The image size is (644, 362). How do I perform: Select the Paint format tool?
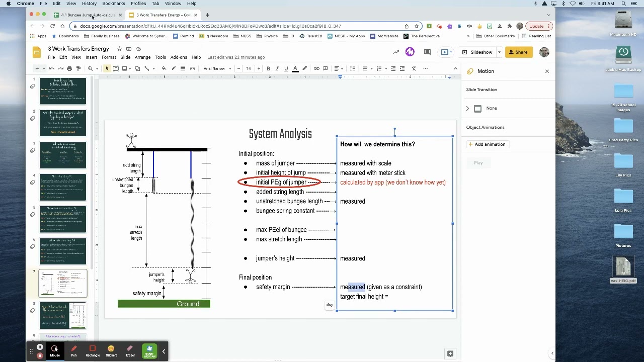78,68
